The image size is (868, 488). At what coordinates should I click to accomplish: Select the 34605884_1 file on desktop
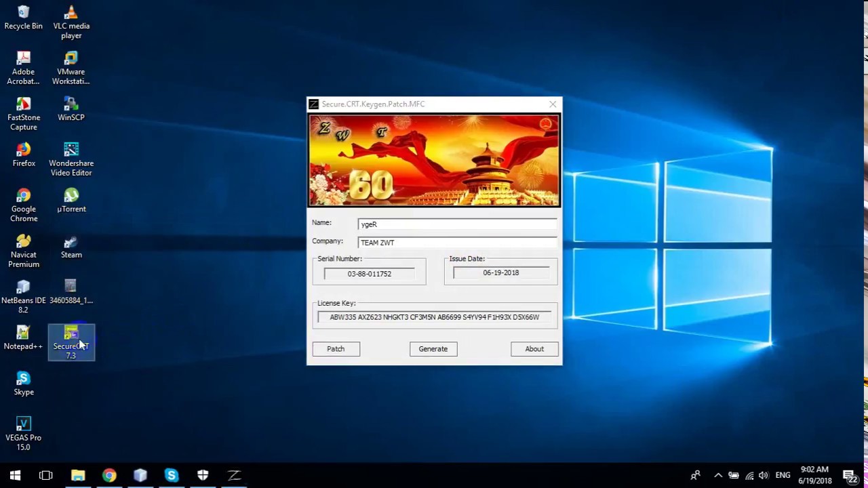click(71, 292)
